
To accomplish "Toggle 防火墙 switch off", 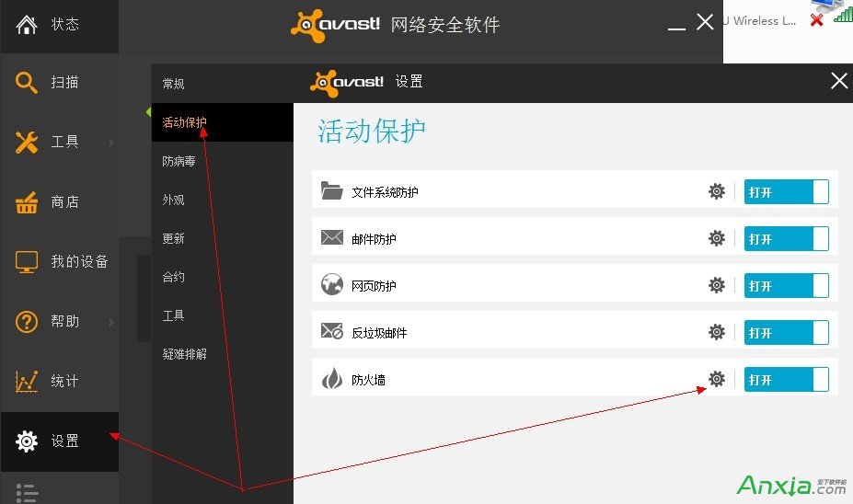I will (786, 378).
